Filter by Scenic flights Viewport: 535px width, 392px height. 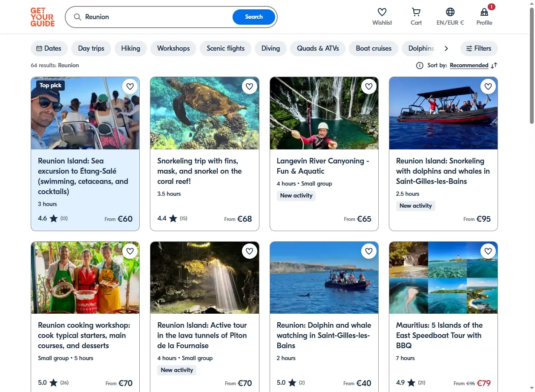click(x=226, y=49)
